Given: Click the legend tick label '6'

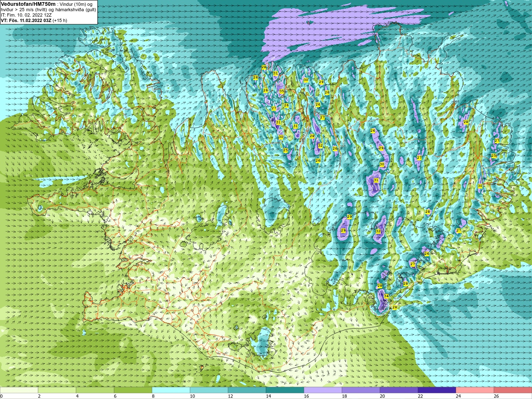Looking at the screenshot, I should (115, 396).
